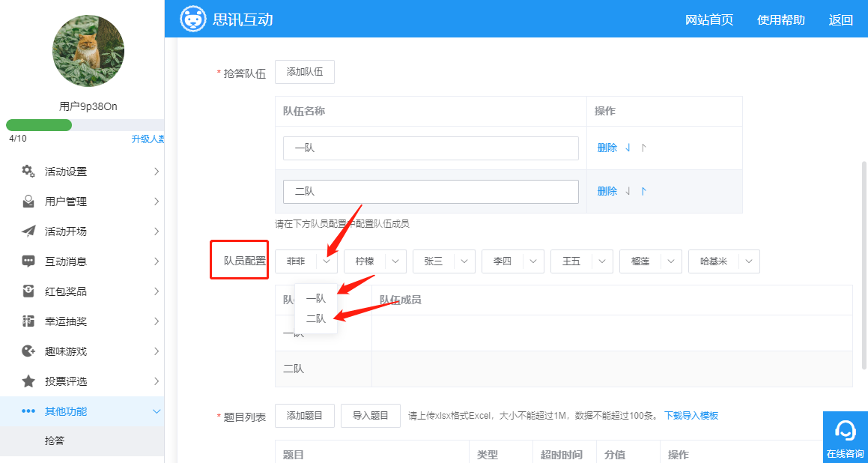Click the 活动设置 gear icon
The width and height of the screenshot is (868, 463).
click(x=28, y=171)
